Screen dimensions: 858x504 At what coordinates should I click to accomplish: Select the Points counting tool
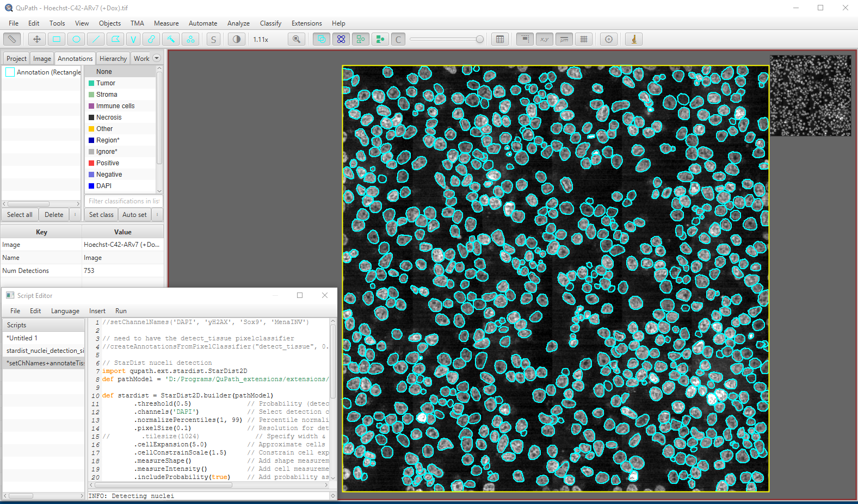pyautogui.click(x=190, y=39)
